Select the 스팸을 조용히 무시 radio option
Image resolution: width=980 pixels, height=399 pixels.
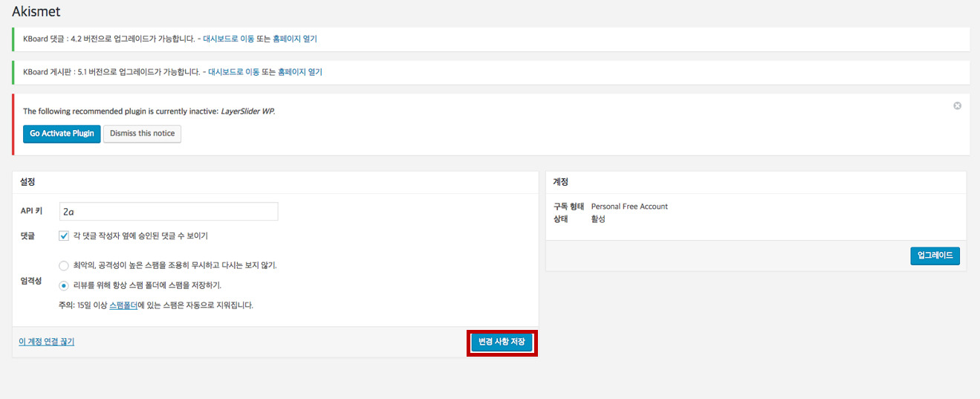point(64,265)
